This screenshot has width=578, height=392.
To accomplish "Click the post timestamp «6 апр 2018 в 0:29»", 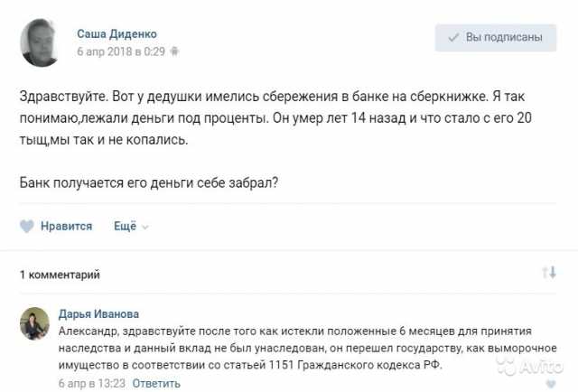I will tap(121, 52).
